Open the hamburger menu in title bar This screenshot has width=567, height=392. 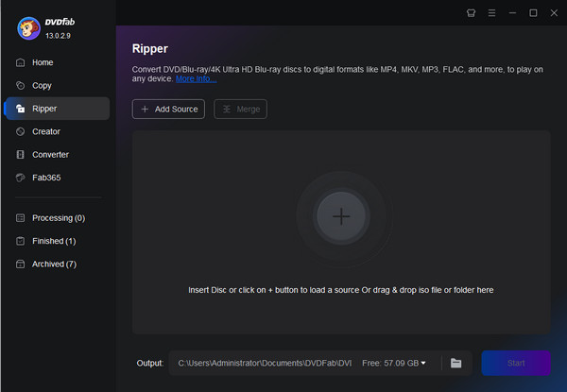pos(491,13)
